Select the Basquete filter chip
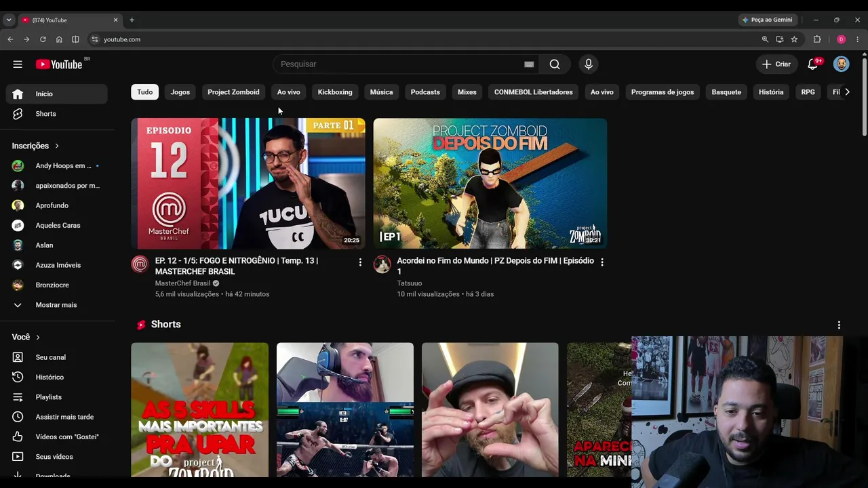The image size is (868, 488). 726,92
